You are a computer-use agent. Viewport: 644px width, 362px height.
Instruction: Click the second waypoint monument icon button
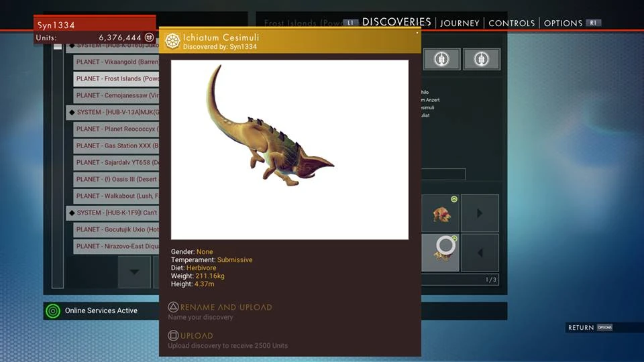click(x=482, y=59)
